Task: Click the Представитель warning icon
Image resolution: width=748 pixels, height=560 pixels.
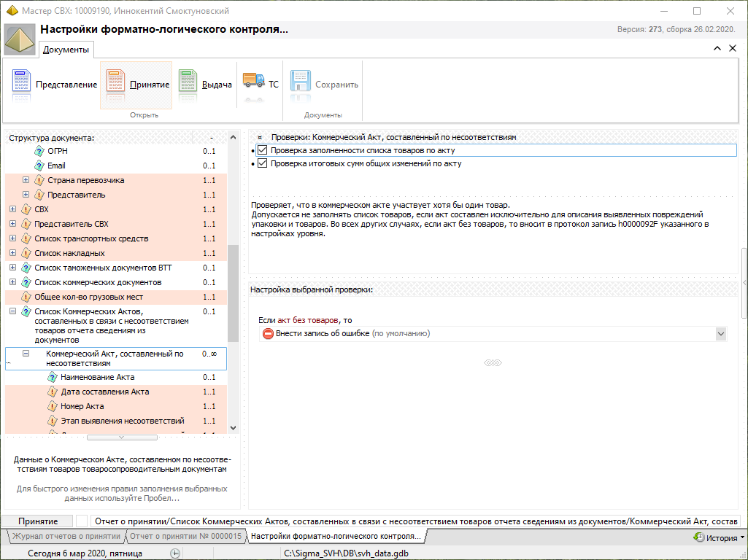Action: [x=39, y=195]
